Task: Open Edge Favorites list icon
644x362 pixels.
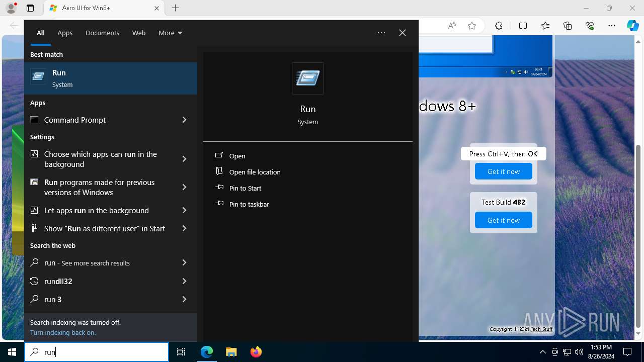Action: [x=545, y=26]
